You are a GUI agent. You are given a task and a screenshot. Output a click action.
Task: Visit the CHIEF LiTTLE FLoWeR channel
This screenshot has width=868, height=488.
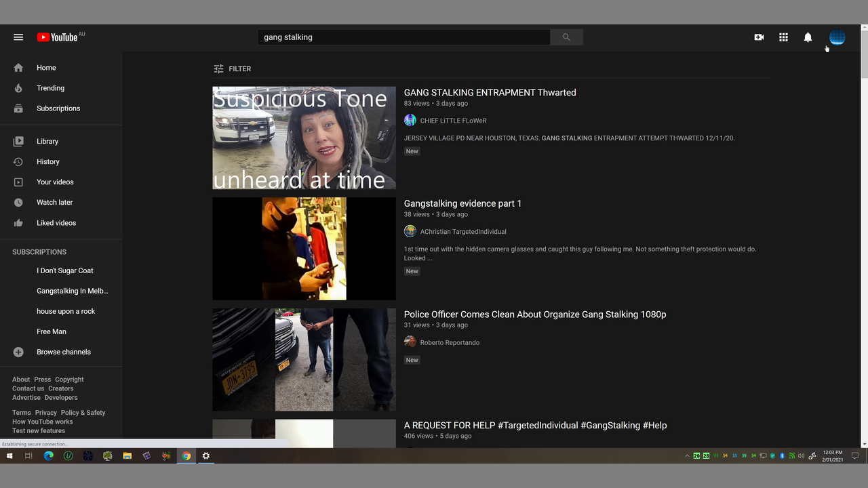click(x=453, y=121)
